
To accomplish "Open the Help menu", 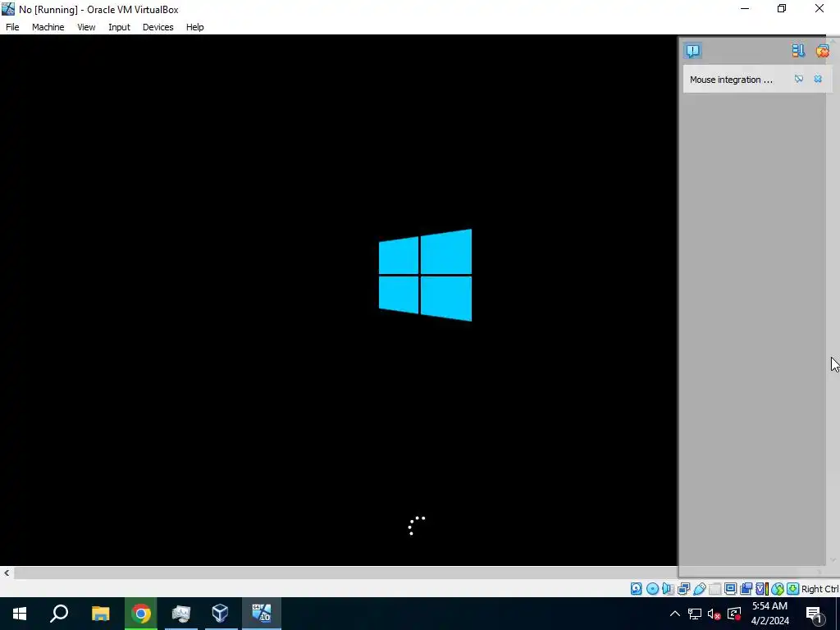I will pos(194,27).
